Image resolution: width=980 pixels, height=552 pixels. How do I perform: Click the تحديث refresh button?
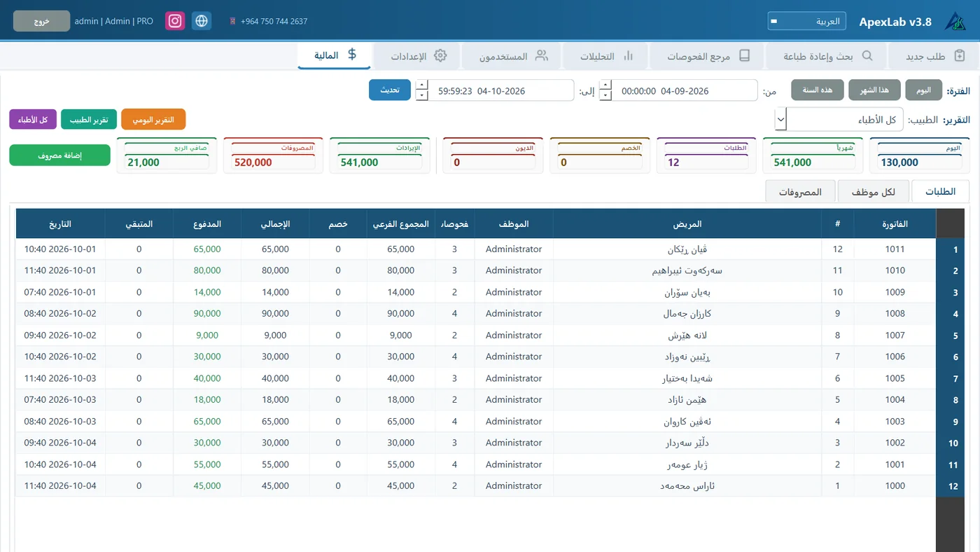(390, 90)
